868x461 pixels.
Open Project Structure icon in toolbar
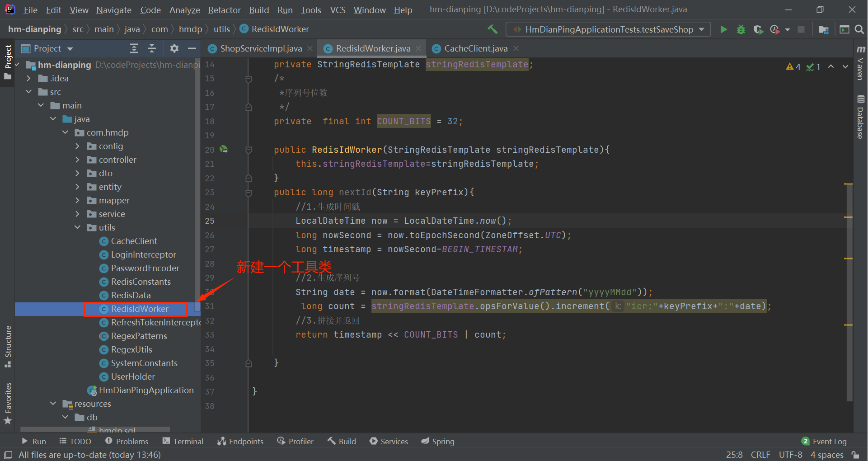tap(823, 29)
